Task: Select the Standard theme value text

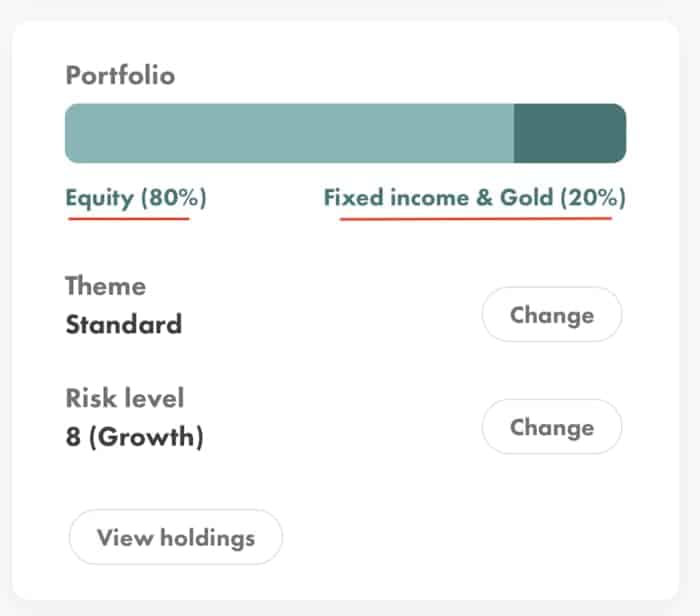Action: [124, 324]
